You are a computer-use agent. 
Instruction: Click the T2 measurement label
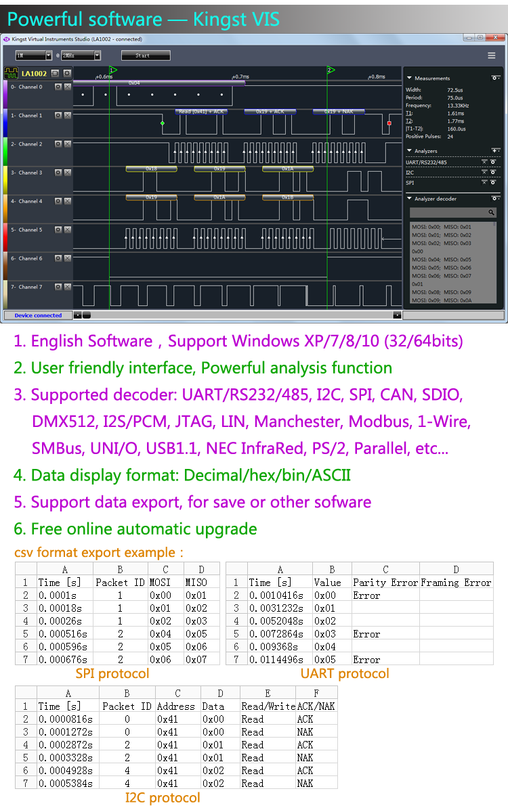tap(408, 121)
